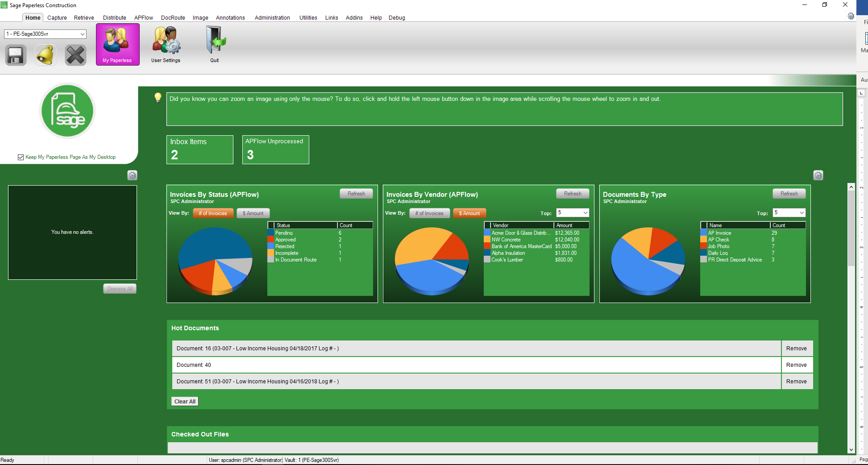Open the Retrieve menu tab
The height and width of the screenshot is (465, 868).
(84, 18)
